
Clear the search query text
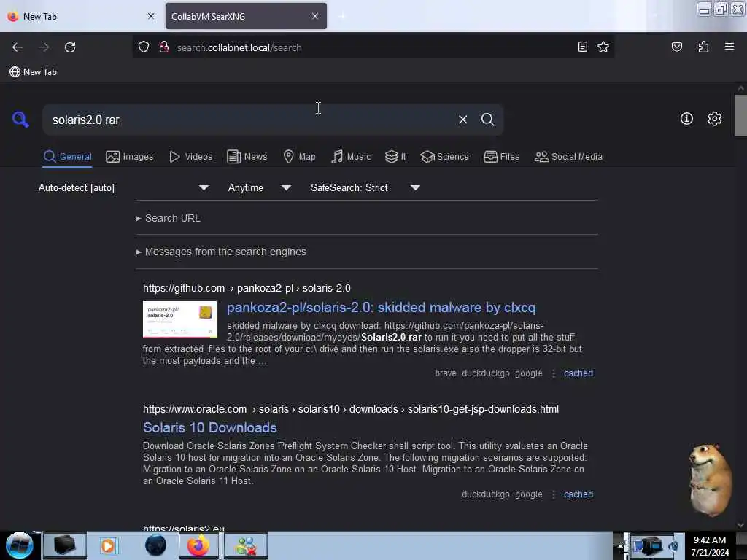pyautogui.click(x=462, y=120)
